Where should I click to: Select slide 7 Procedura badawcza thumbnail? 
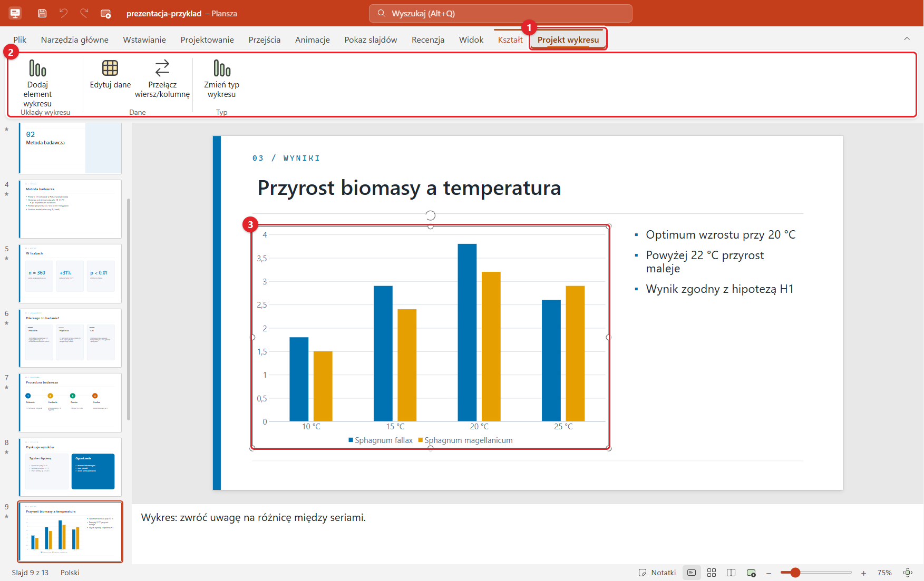pos(70,402)
